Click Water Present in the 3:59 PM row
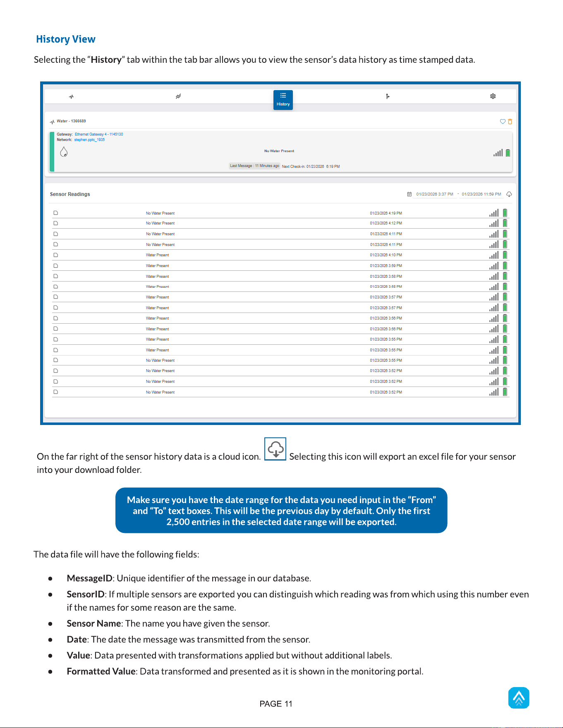563x728 pixels. 157,266
